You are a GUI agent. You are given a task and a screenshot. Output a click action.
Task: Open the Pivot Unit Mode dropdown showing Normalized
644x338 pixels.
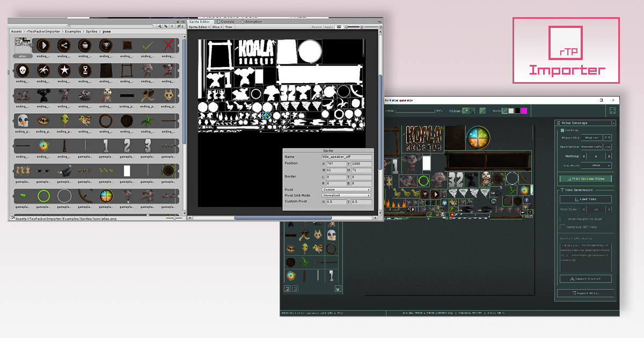(346, 195)
